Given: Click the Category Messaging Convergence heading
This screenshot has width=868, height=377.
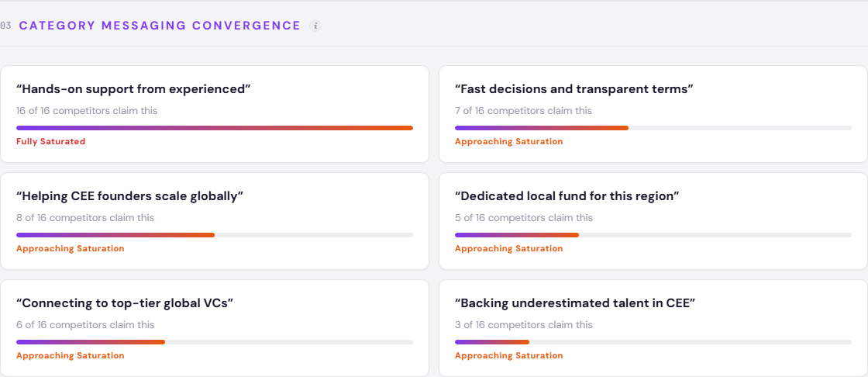Looking at the screenshot, I should point(160,26).
